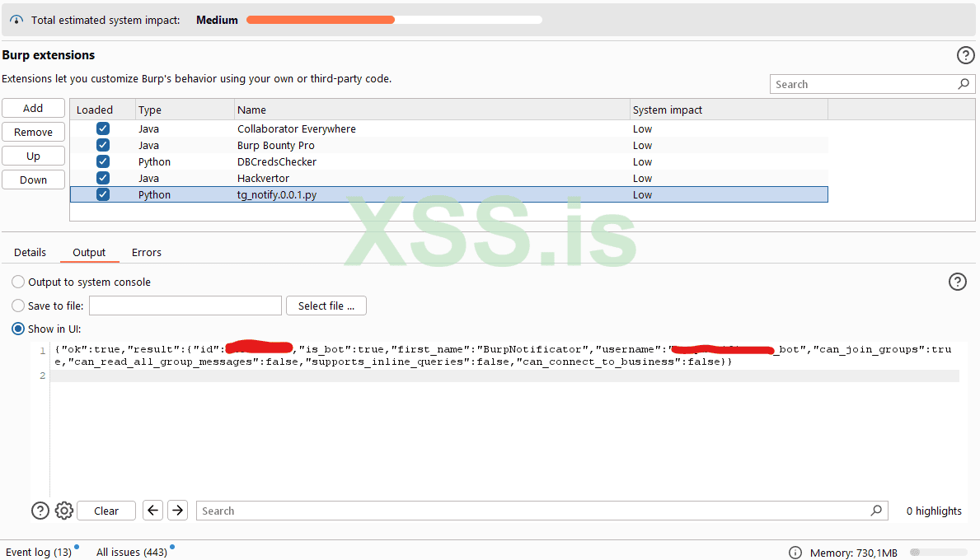
Task: Select Output to system console option
Action: point(18,282)
